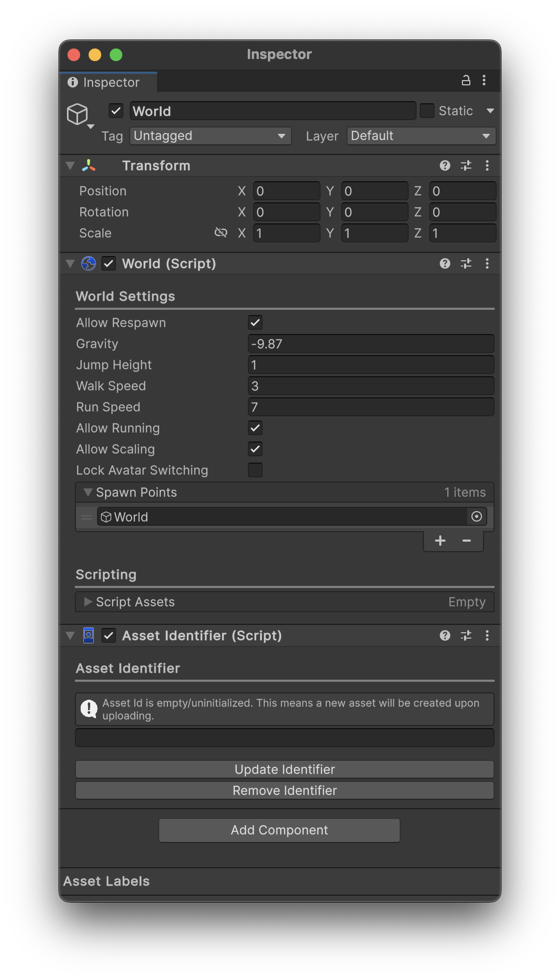Toggle the Scale constrained proportions link icon
This screenshot has width=560, height=980.
coord(221,233)
